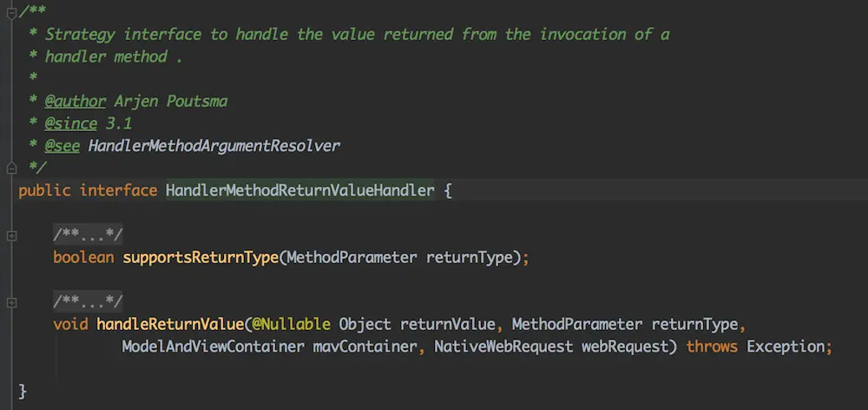868x410 pixels.
Task: Click the HandlerMethodReturnValueHandler interface name
Action: point(299,190)
